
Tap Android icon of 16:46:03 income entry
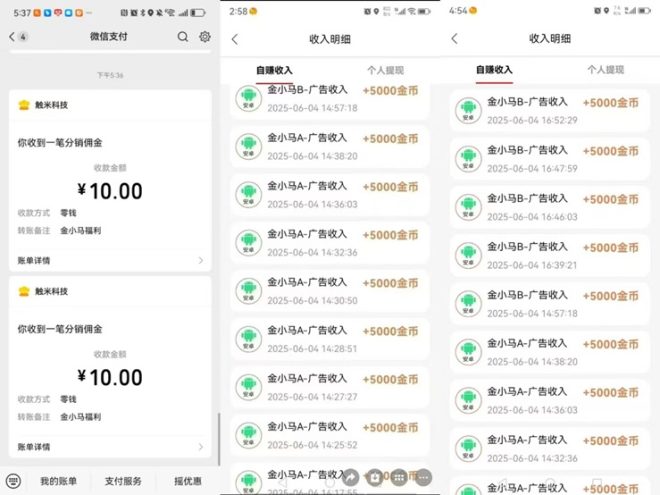[x=468, y=206]
